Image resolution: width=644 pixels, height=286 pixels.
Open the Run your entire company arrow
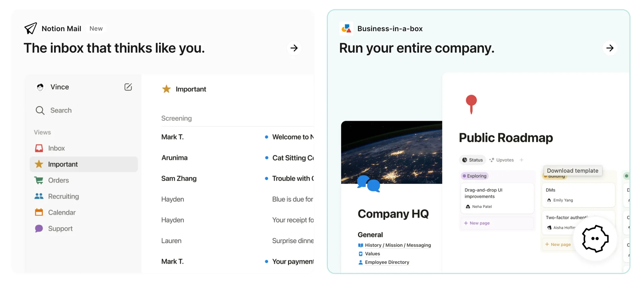[x=610, y=48]
